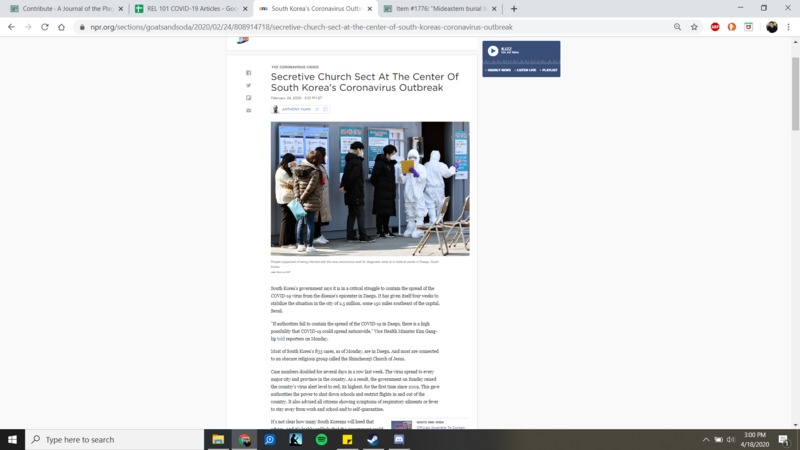Reload the NPR page
Image resolution: width=800 pixels, height=450 pixels.
coord(45,27)
